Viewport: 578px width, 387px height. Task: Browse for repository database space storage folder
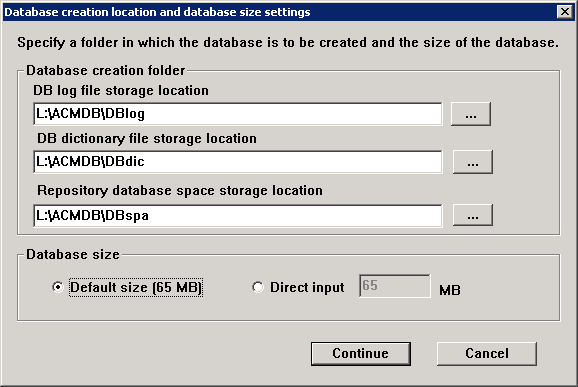tap(473, 215)
